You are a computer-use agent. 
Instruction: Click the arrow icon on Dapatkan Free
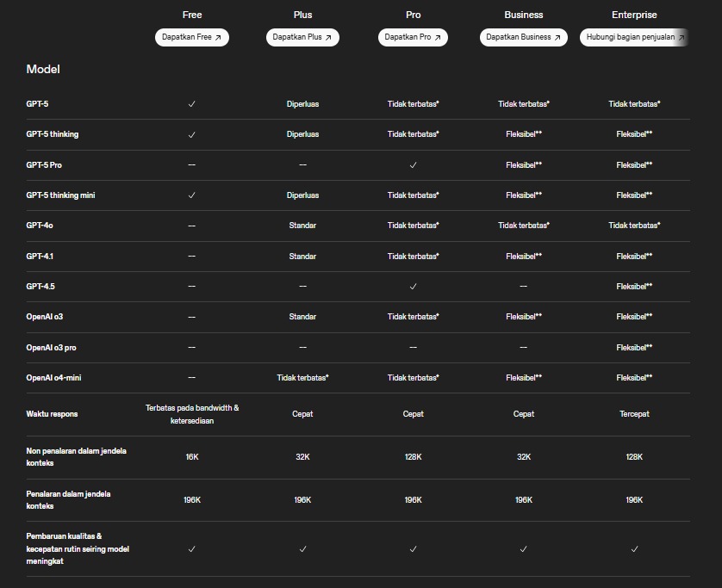218,38
